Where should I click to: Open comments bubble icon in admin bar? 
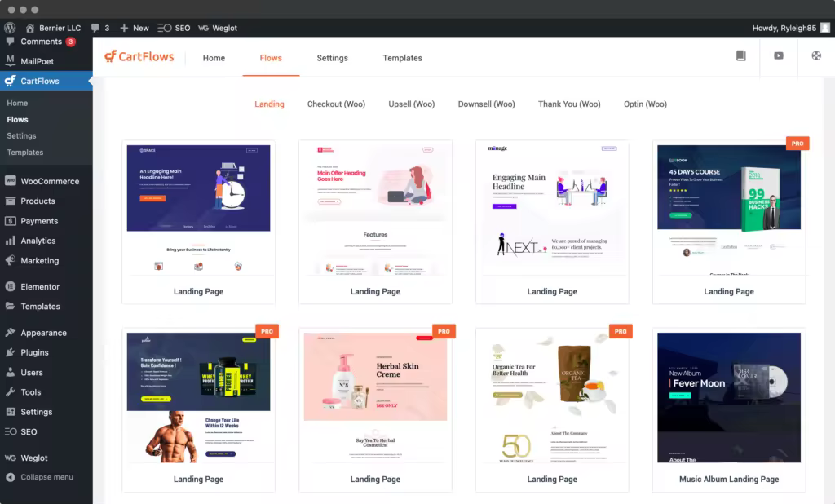95,28
